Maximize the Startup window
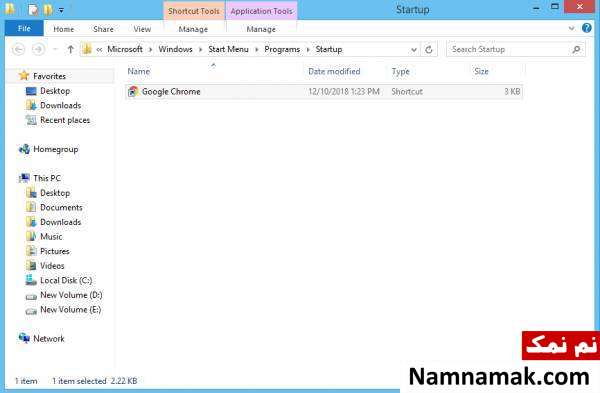This screenshot has height=393, width=600. click(x=555, y=7)
